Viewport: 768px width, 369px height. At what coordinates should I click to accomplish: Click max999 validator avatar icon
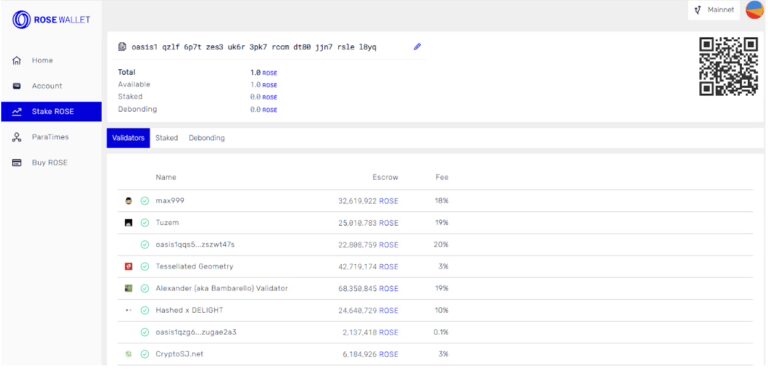tap(129, 201)
